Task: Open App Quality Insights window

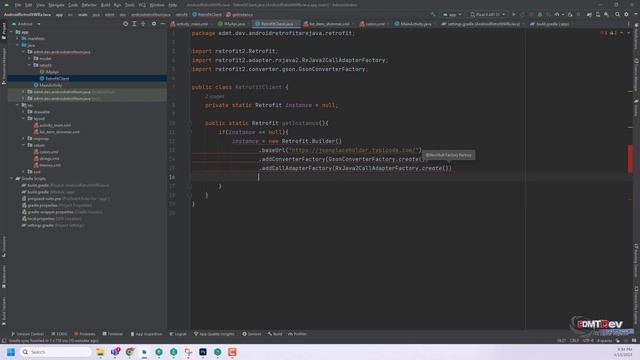Action: click(214, 334)
